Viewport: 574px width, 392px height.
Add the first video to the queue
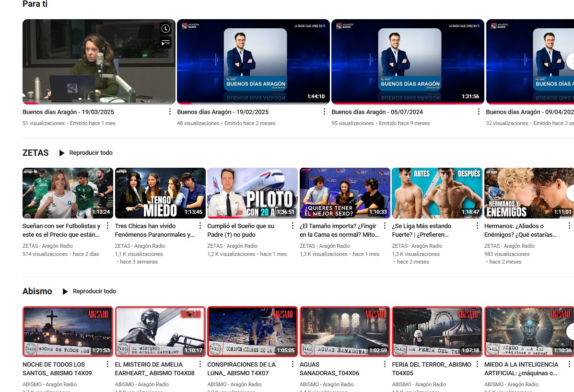pos(165,43)
